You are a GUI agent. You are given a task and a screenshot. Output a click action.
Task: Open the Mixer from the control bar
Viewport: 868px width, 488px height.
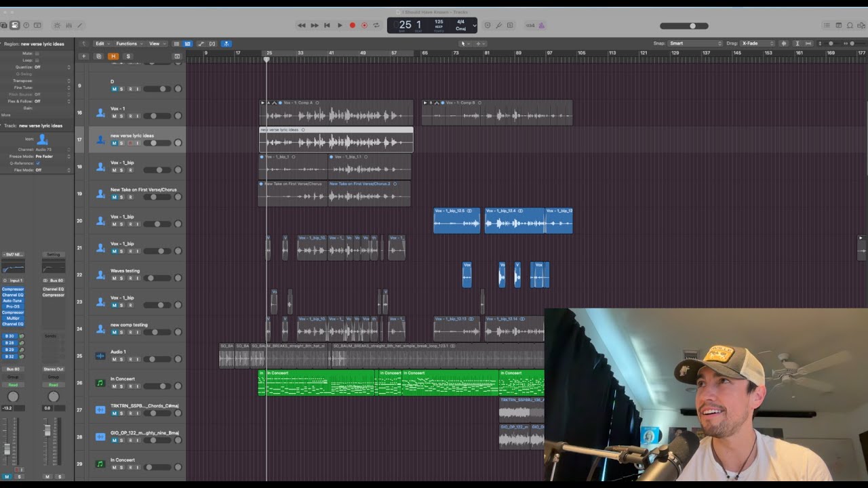click(68, 25)
